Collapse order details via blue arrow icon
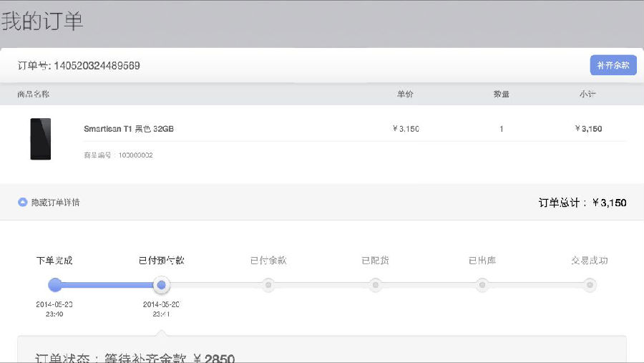The image size is (644, 363). pos(23,202)
